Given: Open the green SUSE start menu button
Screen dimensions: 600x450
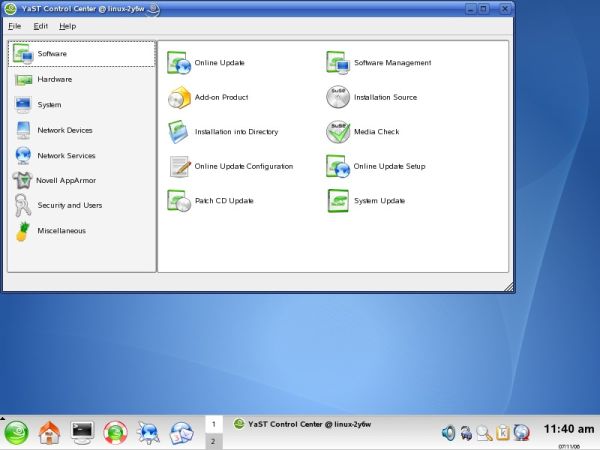Looking at the screenshot, I should click(x=16, y=433).
